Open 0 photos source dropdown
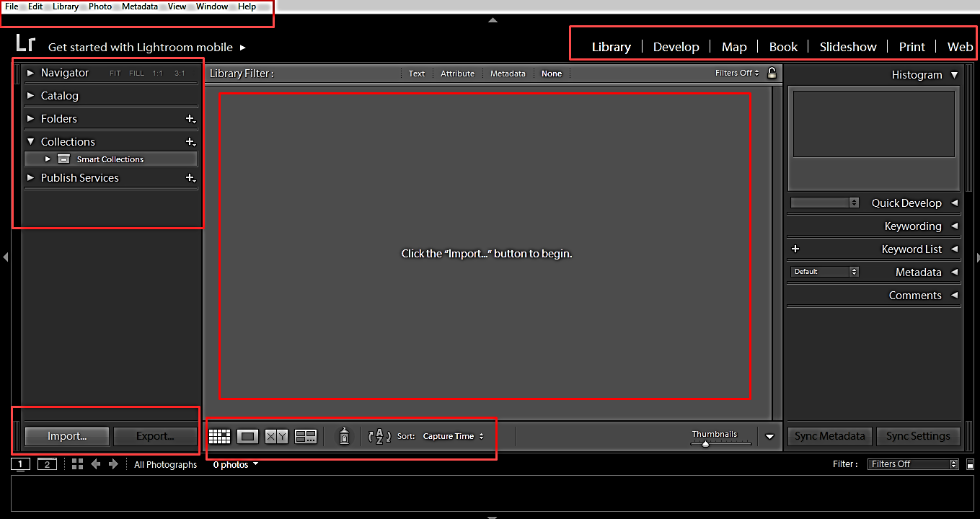This screenshot has width=980, height=519. 235,465
